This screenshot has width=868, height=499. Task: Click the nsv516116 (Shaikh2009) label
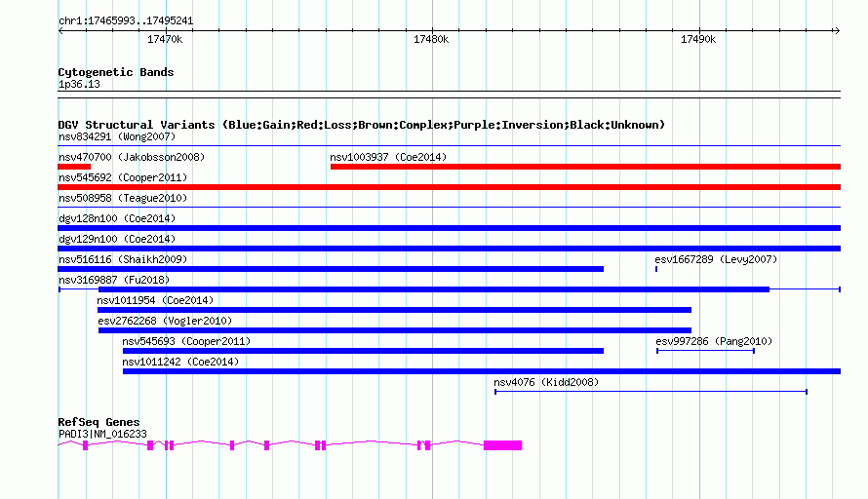click(x=123, y=259)
